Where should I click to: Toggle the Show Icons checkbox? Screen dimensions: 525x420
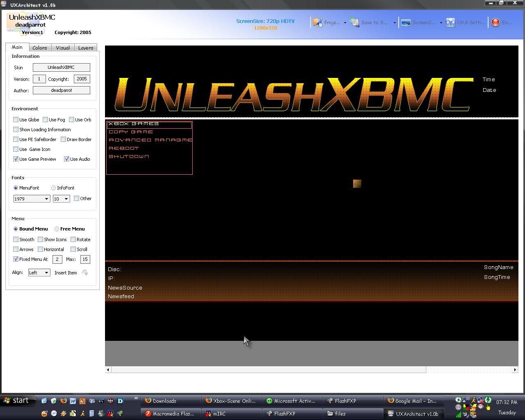[41, 240]
